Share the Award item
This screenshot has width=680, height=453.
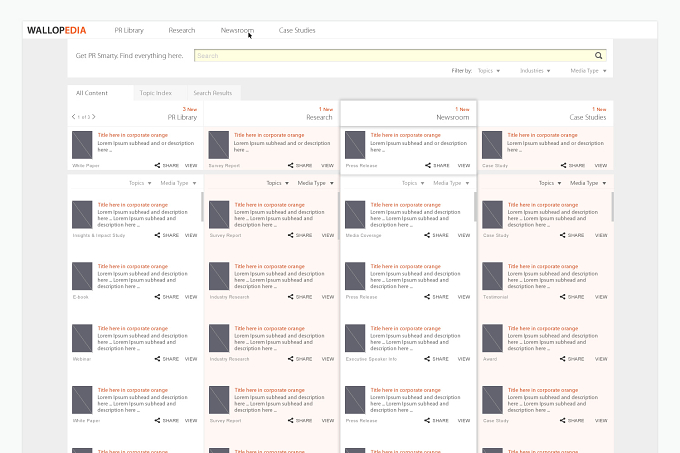click(x=572, y=359)
